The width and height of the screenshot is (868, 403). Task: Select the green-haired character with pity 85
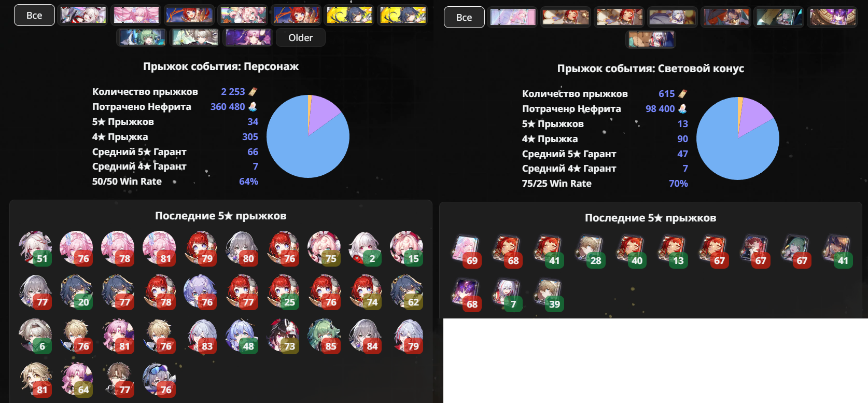[324, 336]
